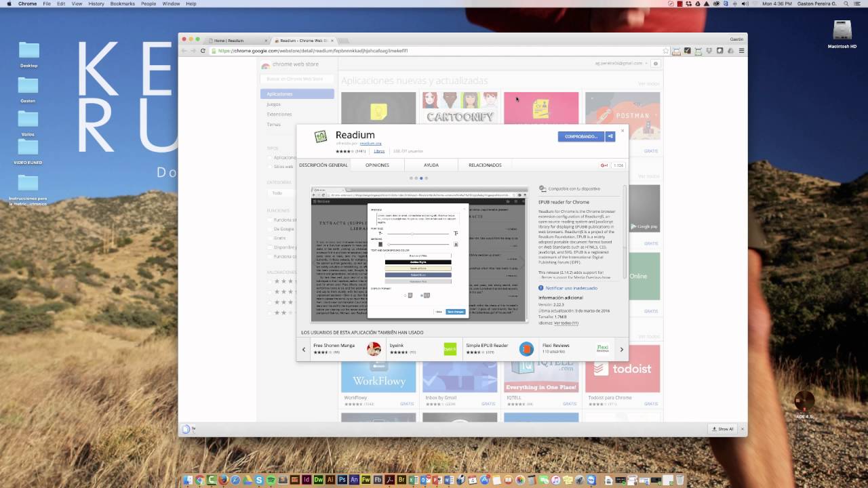868x488 pixels.
Task: Select Extensiones in the web store sidebar
Action: click(279, 114)
